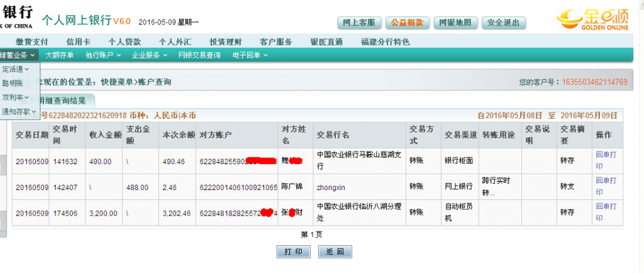Click the page indicator 第1页
The image size is (644, 273).
click(312, 235)
